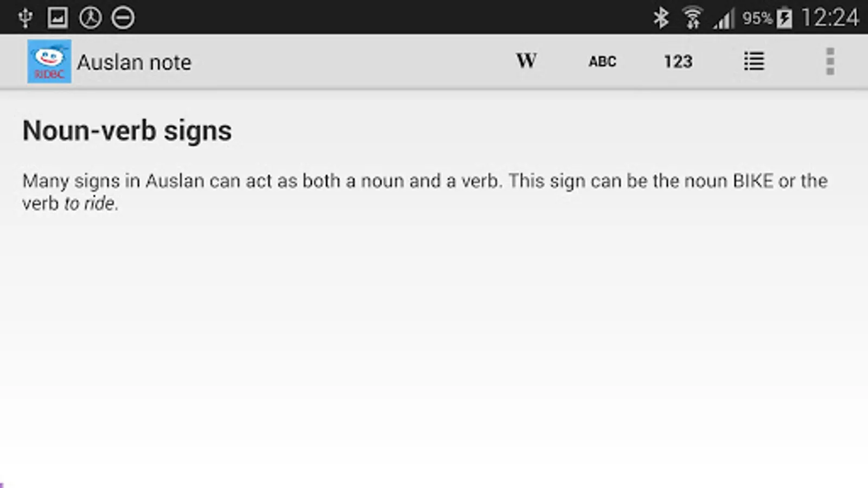Tap the purple mark at bottom-left edge
Viewport: 868px width, 488px height.
(2, 485)
